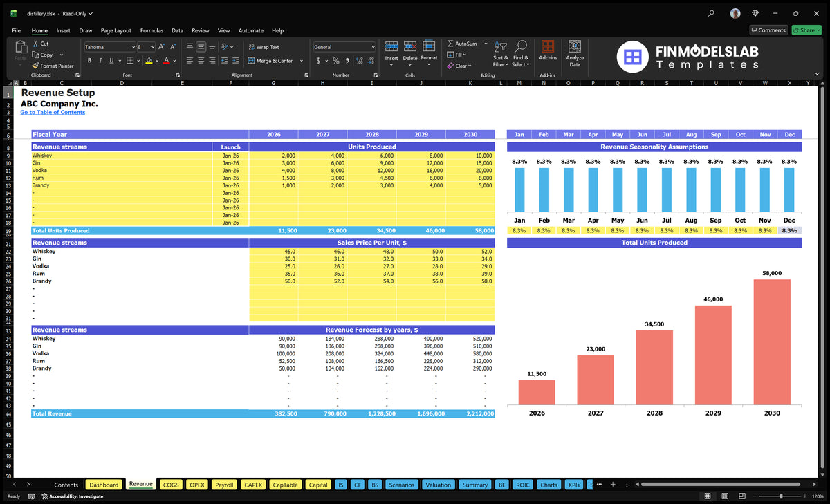This screenshot has height=504, width=830.
Task: Toggle Underline formatting
Action: pyautogui.click(x=113, y=61)
